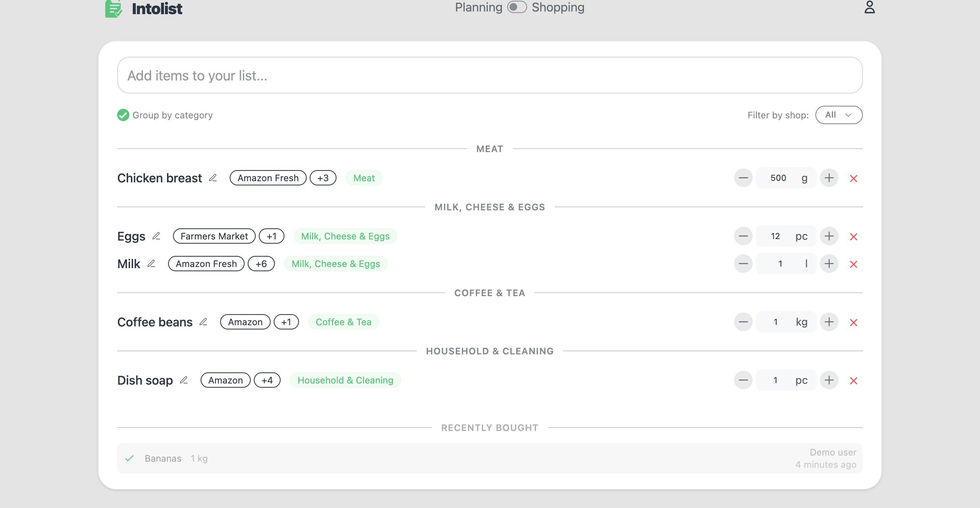Click the 12 quantity value for Eggs
The height and width of the screenshot is (508, 980).
(x=775, y=236)
